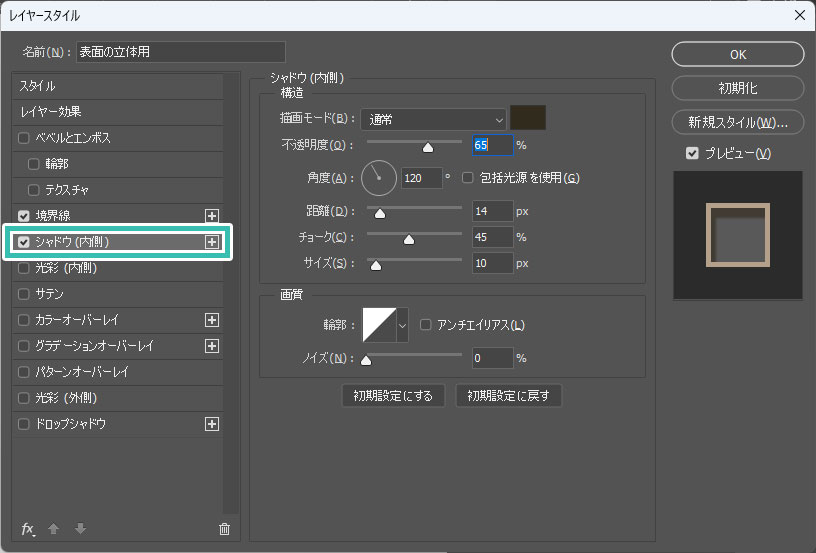
Task: Enable the カラーオーバーレイ checkbox
Action: [x=23, y=320]
